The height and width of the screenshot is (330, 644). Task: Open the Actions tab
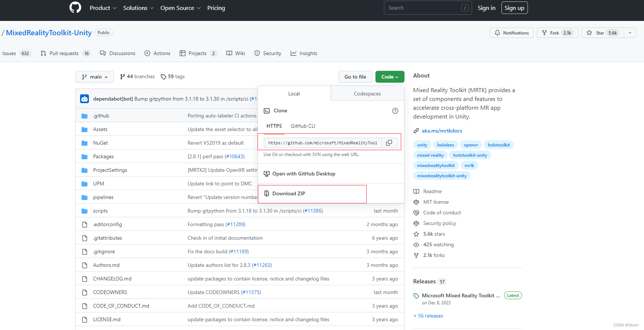pyautogui.click(x=157, y=53)
